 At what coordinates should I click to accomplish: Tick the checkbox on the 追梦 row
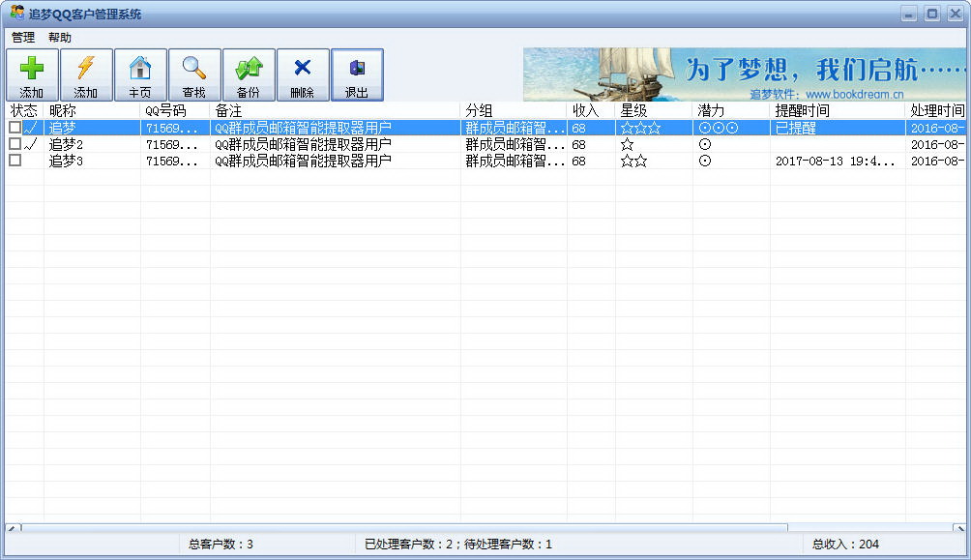pyautogui.click(x=15, y=128)
